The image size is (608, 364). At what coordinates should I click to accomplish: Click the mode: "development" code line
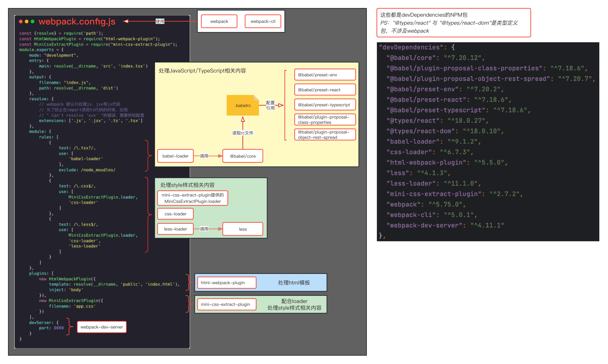click(x=54, y=55)
